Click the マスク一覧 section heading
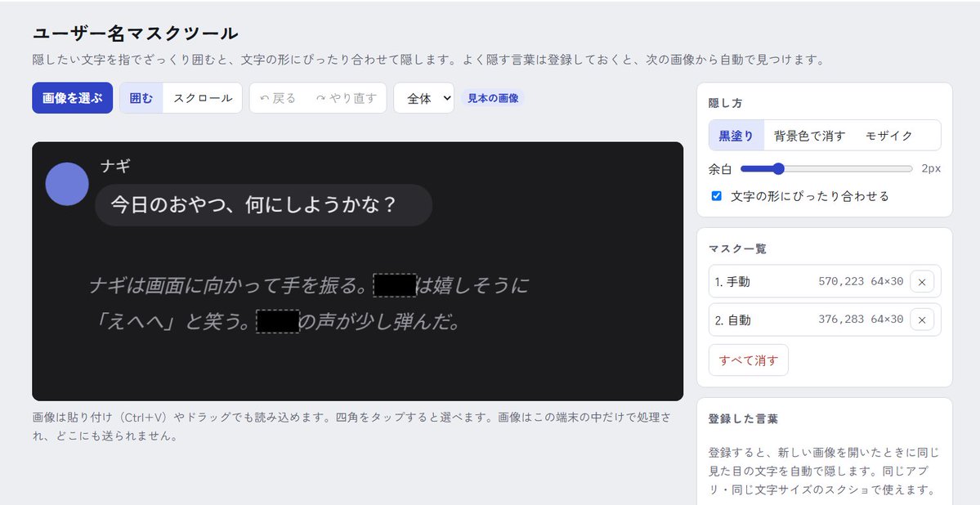 (737, 248)
